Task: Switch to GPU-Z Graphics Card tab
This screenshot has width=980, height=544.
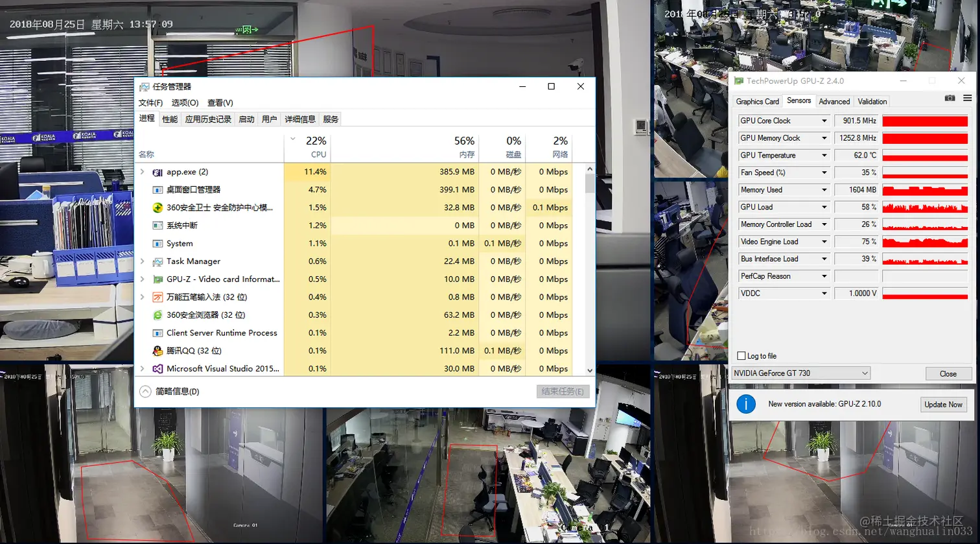Action: pos(757,102)
